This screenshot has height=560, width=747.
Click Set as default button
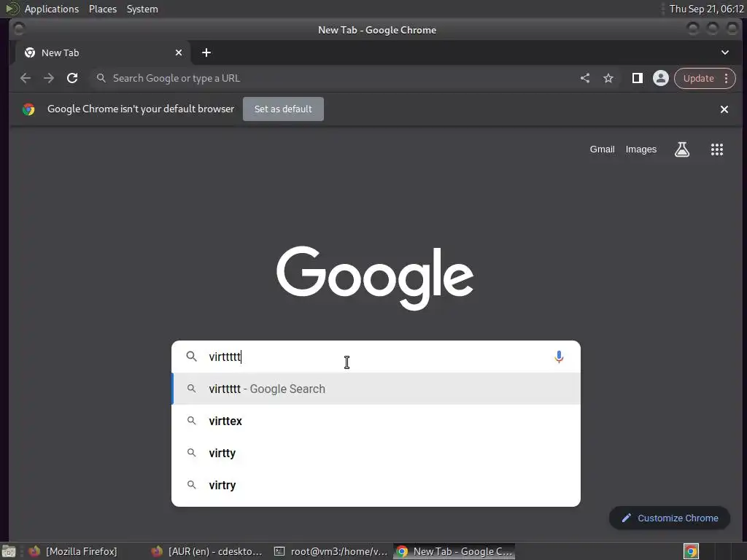(283, 109)
